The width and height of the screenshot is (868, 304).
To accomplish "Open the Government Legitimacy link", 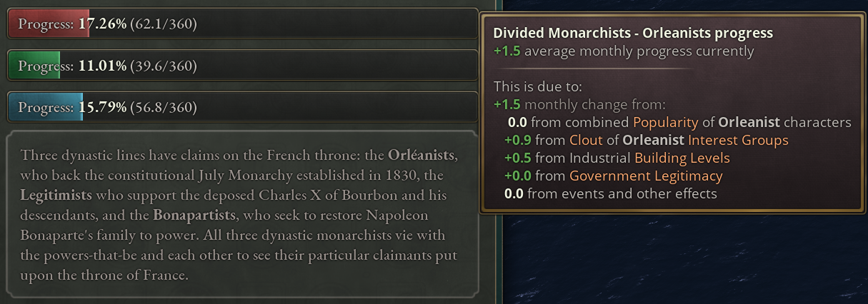I will point(646,176).
